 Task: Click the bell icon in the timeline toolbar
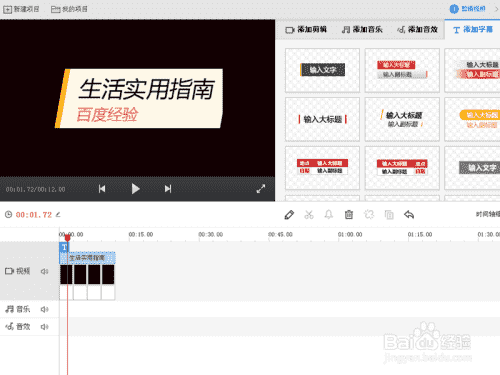tap(329, 215)
